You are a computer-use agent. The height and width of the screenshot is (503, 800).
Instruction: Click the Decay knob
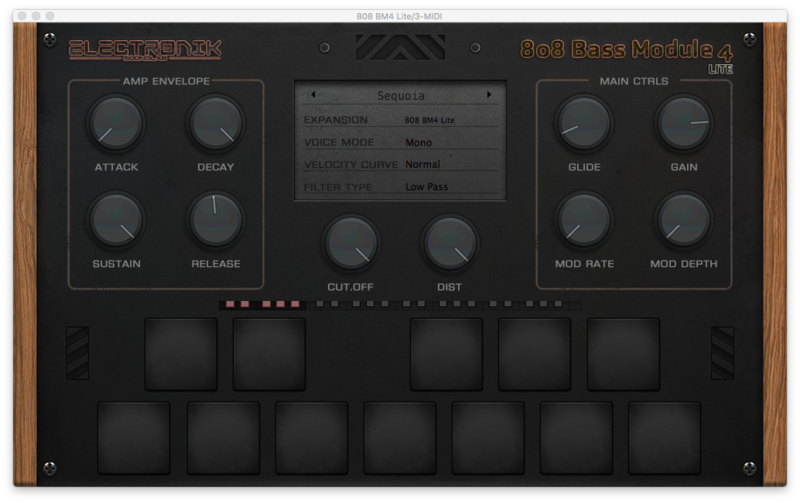coord(216,123)
